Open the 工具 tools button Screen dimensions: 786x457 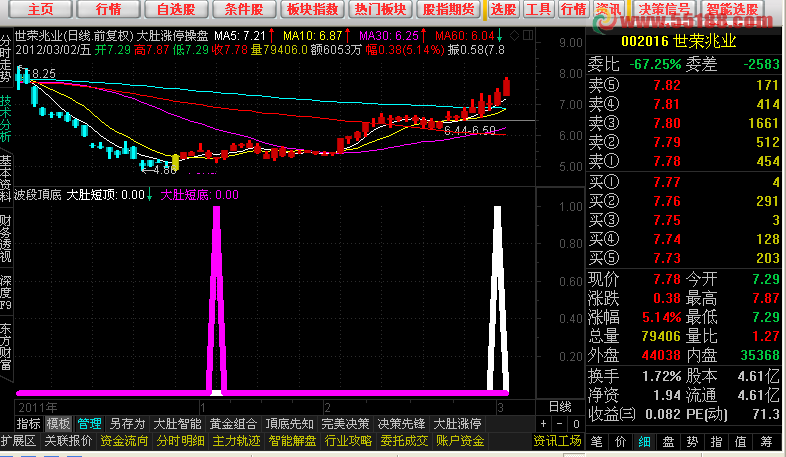pos(539,9)
